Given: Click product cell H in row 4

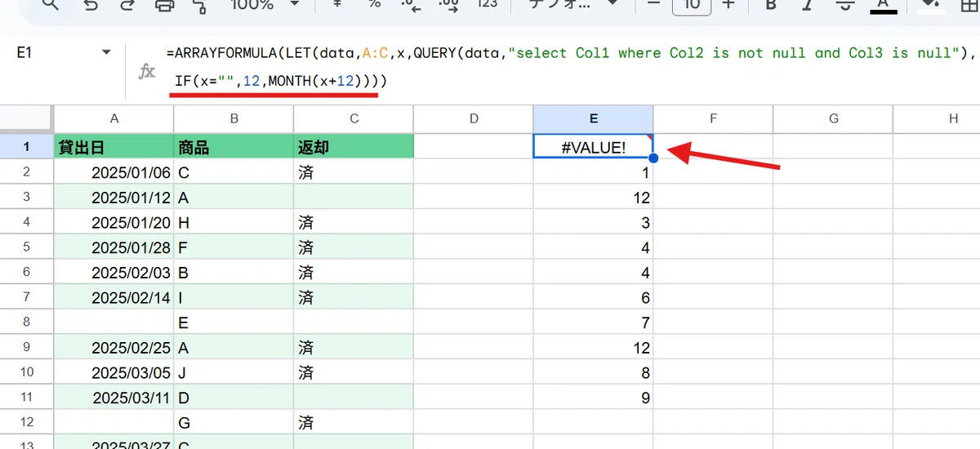Looking at the screenshot, I should point(234,222).
